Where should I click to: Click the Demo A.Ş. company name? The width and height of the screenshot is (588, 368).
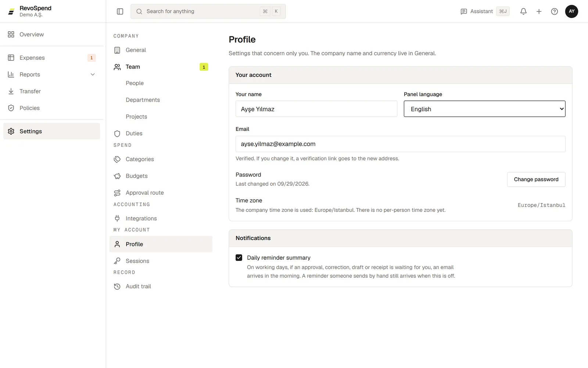31,15
